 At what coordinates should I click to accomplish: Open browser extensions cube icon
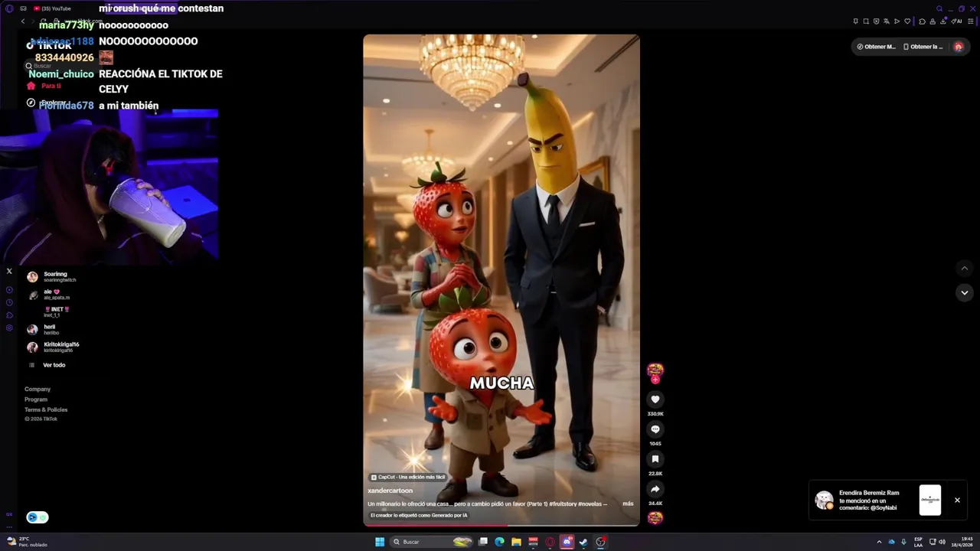(922, 21)
